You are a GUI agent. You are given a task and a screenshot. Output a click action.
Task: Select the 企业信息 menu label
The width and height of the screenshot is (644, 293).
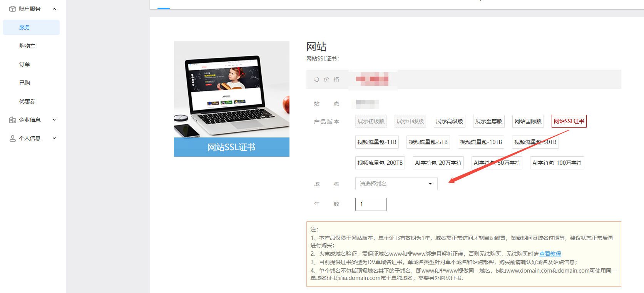pos(30,120)
